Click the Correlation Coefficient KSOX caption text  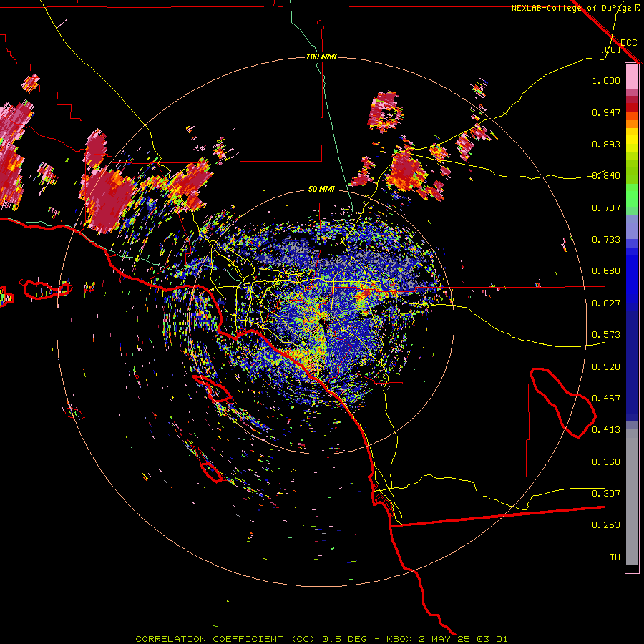(321, 639)
